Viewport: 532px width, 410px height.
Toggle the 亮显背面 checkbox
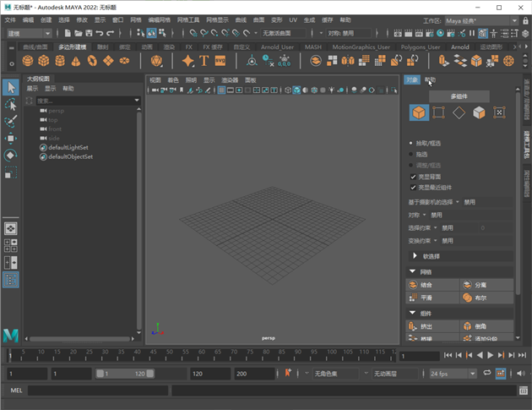[x=413, y=176]
